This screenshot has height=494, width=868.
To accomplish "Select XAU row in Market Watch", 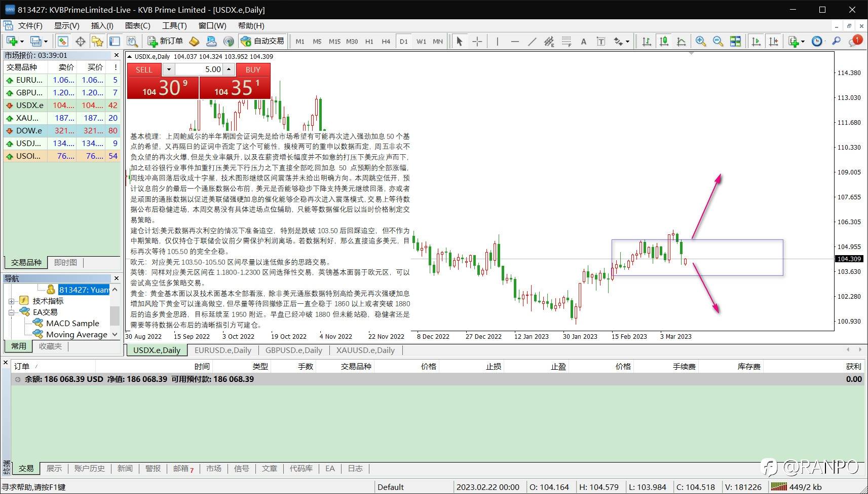I will pos(63,118).
